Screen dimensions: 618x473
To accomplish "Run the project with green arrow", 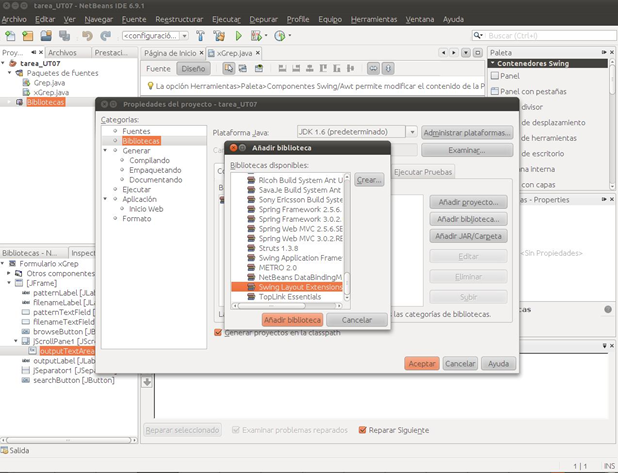I will coord(238,36).
